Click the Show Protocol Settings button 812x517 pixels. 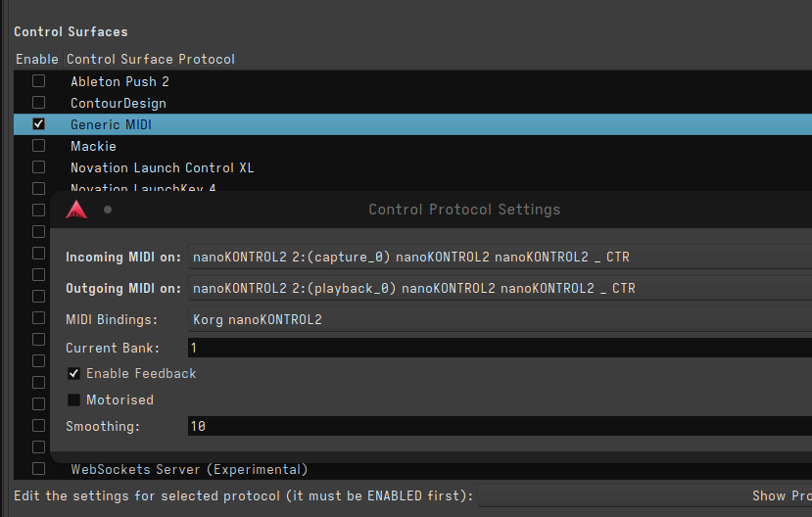click(781, 496)
